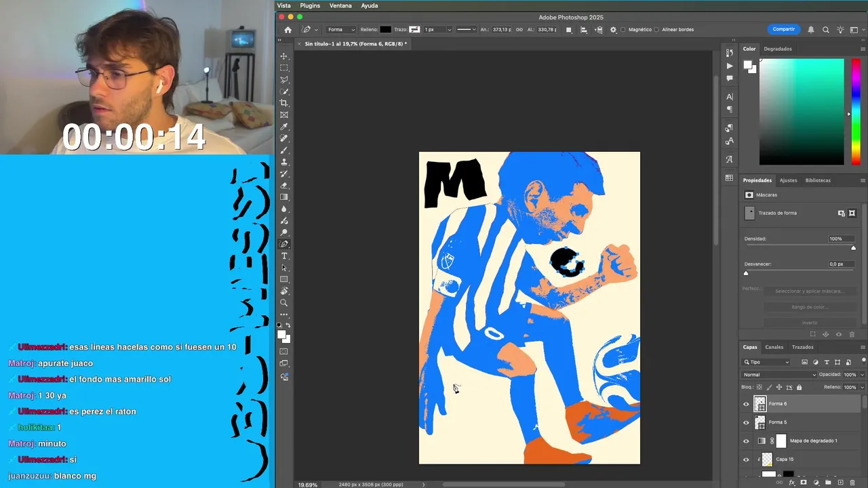Viewport: 868px width, 488px height.
Task: Select the Rectangular Marquee tool
Action: click(x=284, y=68)
